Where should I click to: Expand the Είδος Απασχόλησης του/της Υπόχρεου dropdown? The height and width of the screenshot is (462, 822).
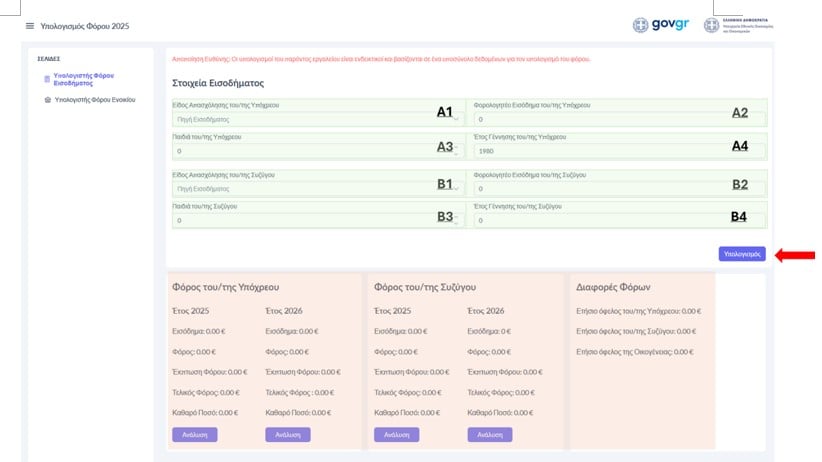pyautogui.click(x=315, y=119)
